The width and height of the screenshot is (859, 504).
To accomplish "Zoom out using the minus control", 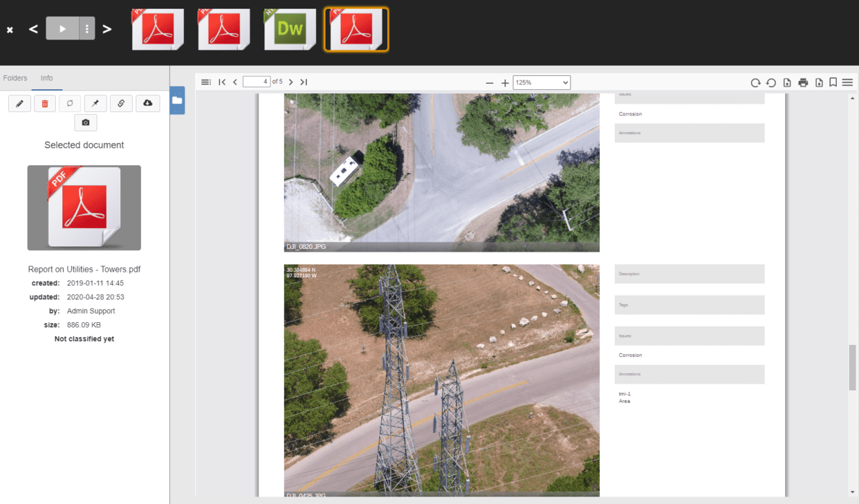I will click(x=489, y=83).
